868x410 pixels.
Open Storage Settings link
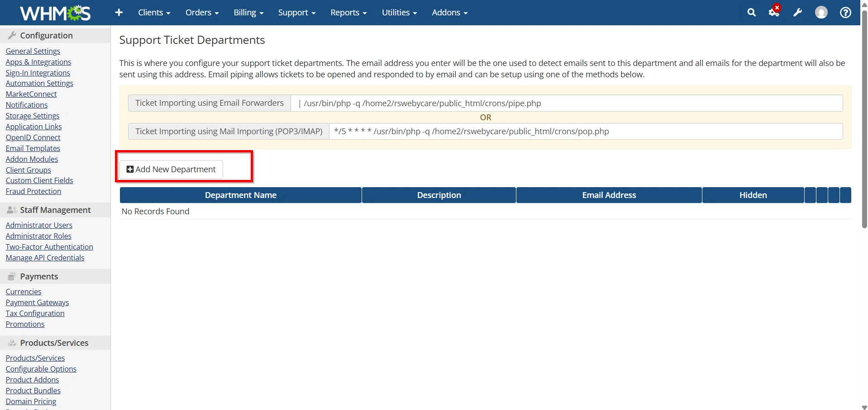click(x=33, y=116)
